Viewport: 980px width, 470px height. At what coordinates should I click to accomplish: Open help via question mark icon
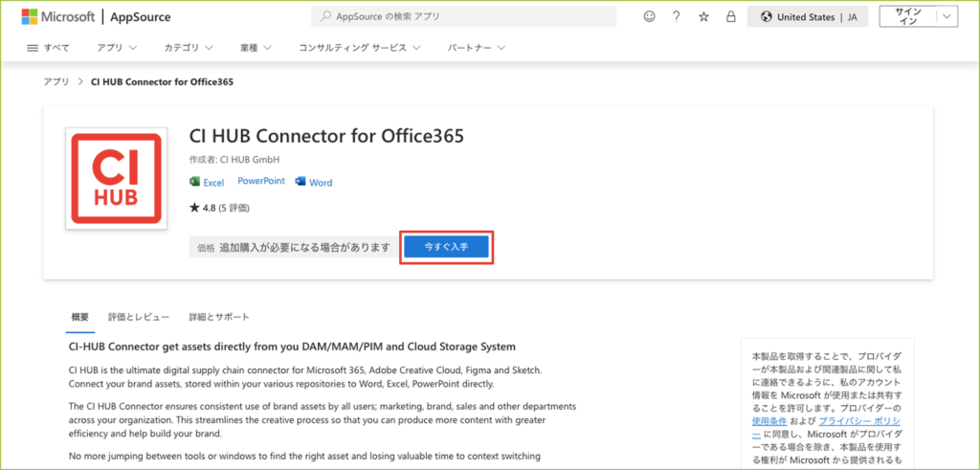point(677,17)
